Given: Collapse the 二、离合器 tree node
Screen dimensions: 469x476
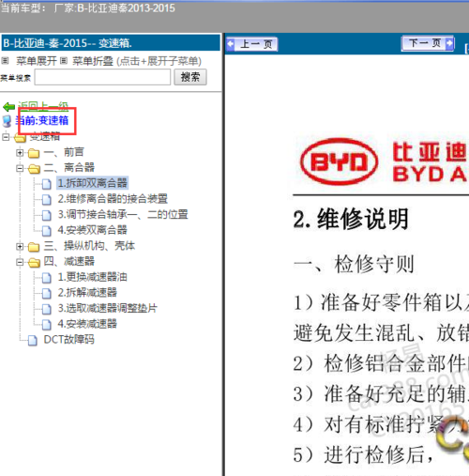Looking at the screenshot, I should (20, 168).
